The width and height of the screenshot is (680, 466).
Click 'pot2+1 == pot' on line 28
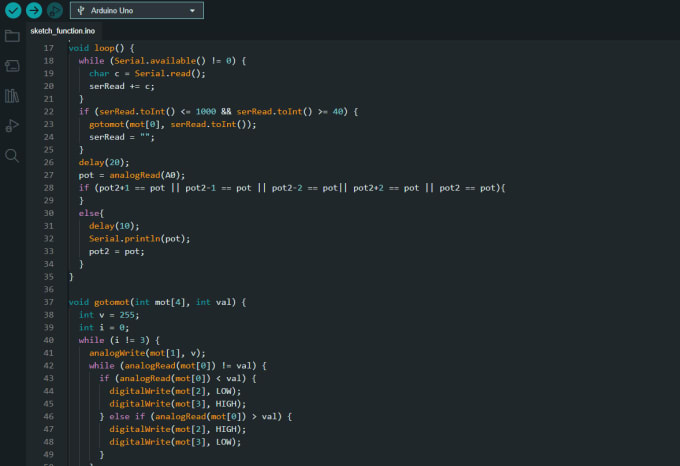coord(132,188)
